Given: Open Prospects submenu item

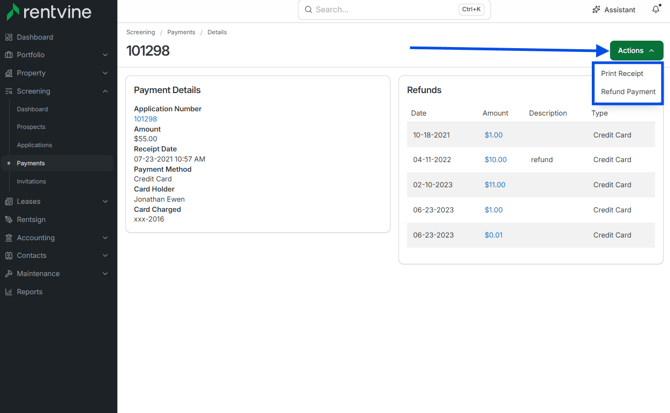Looking at the screenshot, I should coord(31,127).
